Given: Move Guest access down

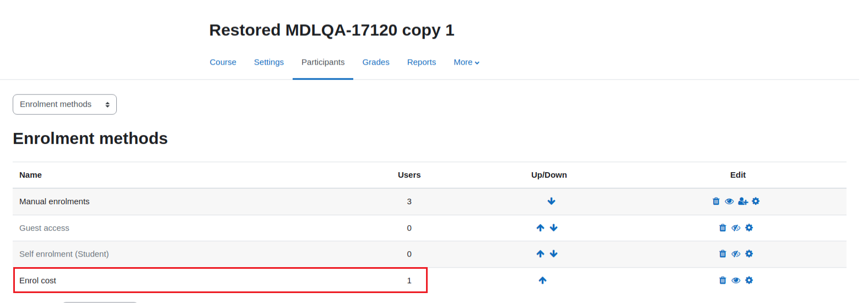Looking at the screenshot, I should pos(554,228).
